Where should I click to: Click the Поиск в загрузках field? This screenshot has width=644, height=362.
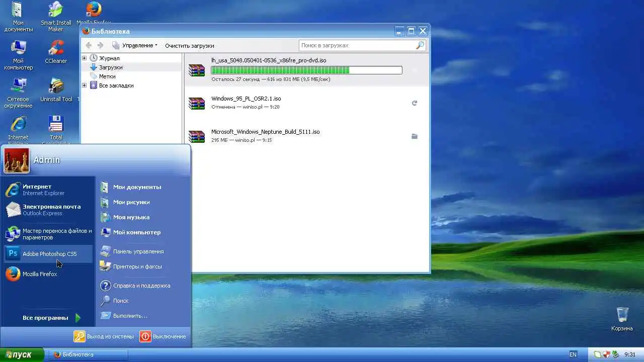362,45
